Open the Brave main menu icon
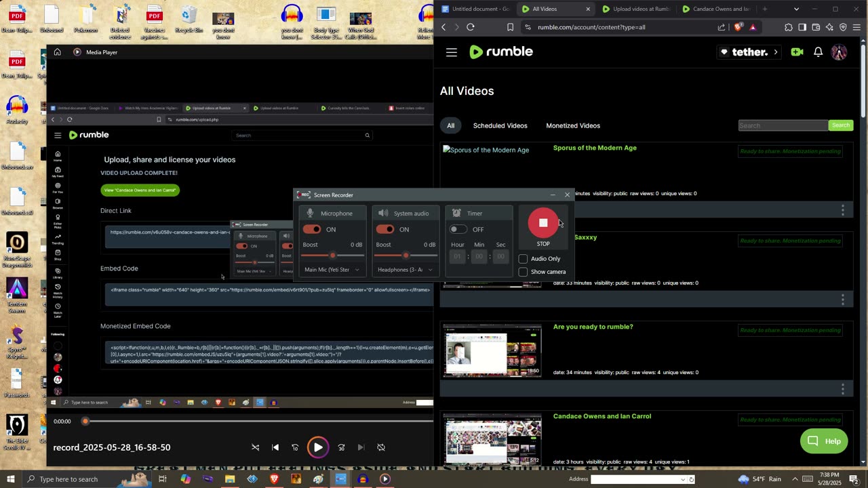 [x=857, y=27]
